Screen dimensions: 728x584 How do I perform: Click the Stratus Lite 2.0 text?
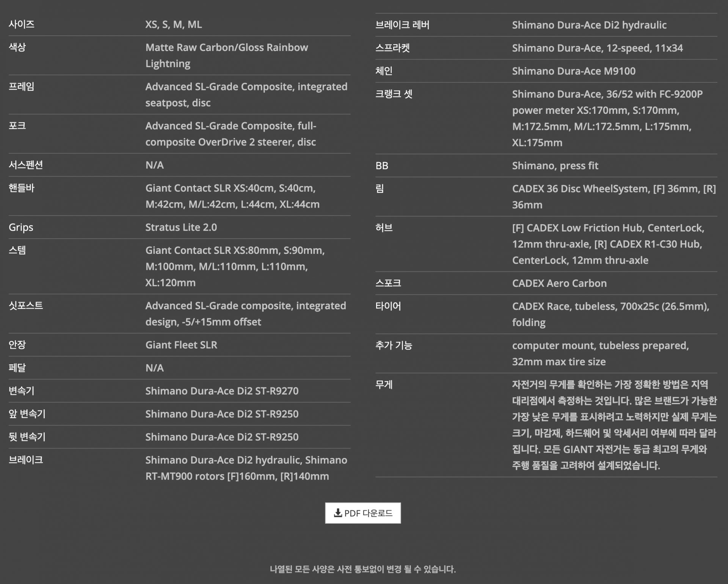point(181,227)
